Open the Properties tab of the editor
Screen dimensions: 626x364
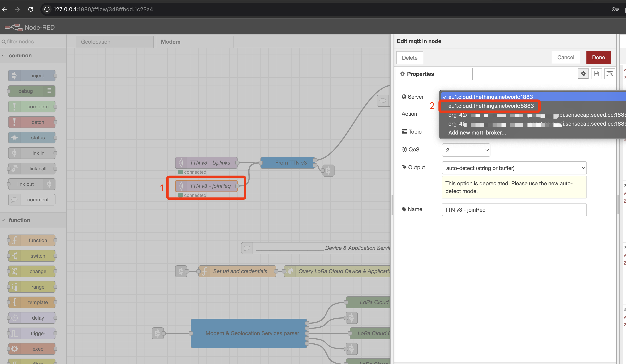coord(420,74)
